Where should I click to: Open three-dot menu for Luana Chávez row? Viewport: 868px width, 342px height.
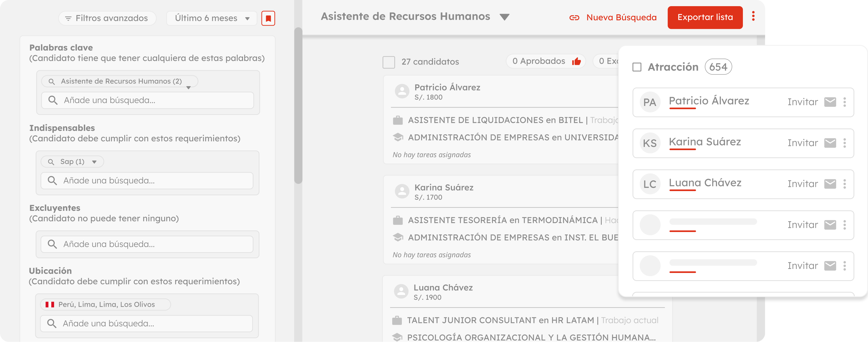844,184
